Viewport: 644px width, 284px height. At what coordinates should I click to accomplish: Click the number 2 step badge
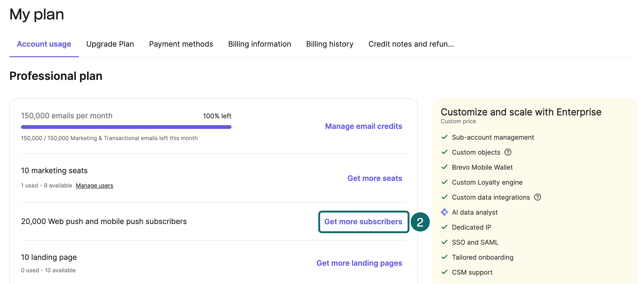[420, 222]
